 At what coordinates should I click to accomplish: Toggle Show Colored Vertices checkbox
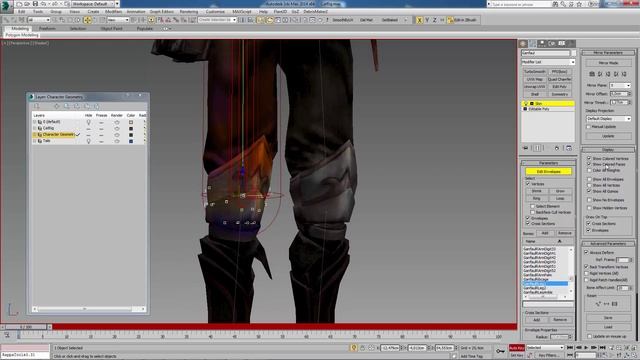pos(589,158)
